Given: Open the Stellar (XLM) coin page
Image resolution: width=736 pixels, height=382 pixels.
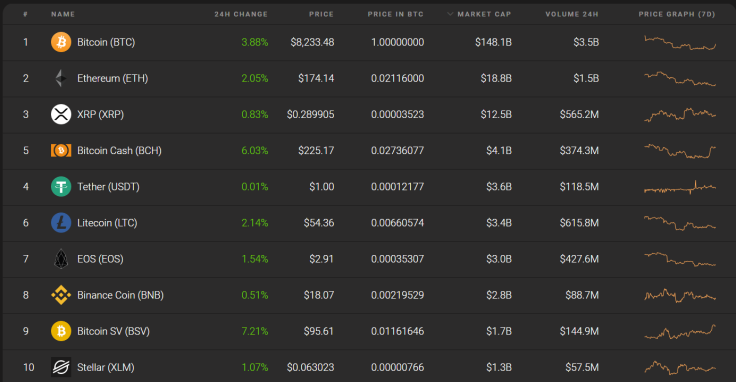Looking at the screenshot, I should coord(106,367).
